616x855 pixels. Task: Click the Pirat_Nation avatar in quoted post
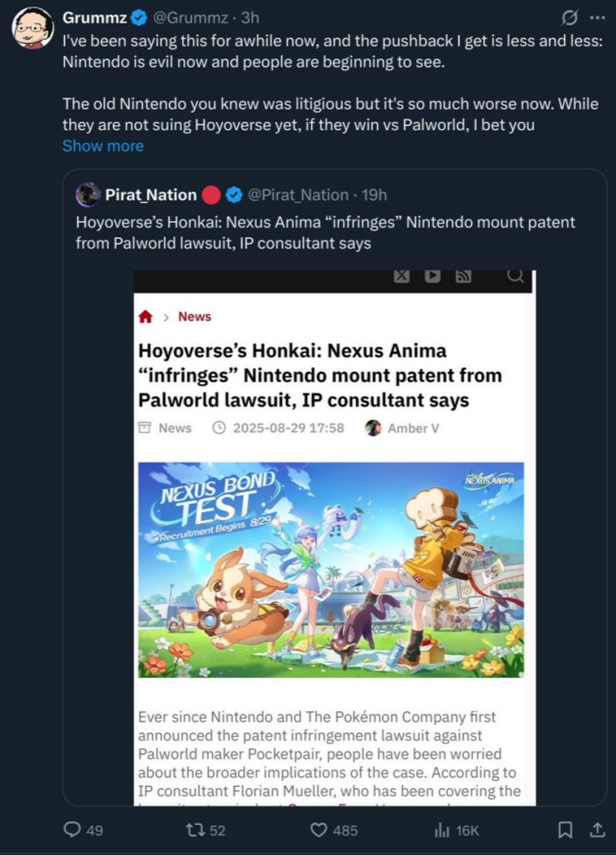tap(88, 195)
